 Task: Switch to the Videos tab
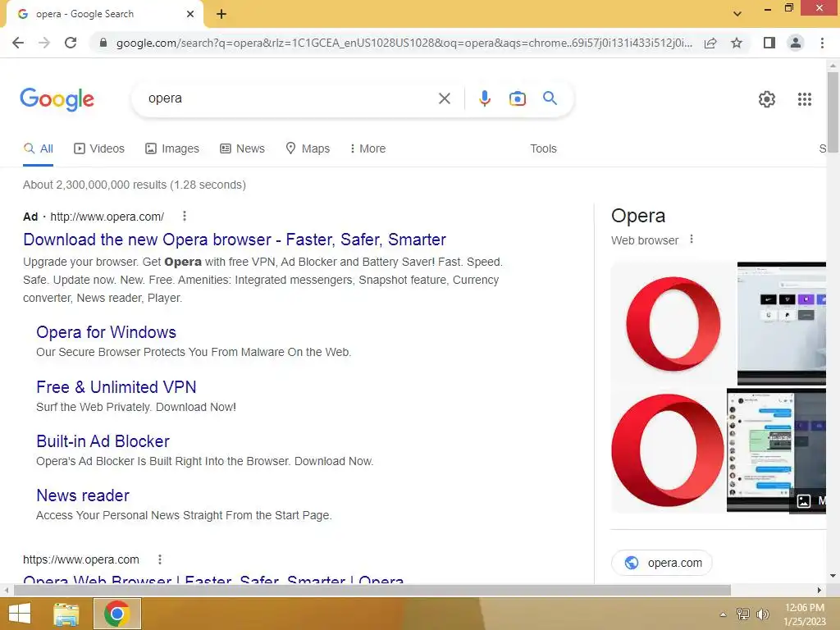click(99, 148)
